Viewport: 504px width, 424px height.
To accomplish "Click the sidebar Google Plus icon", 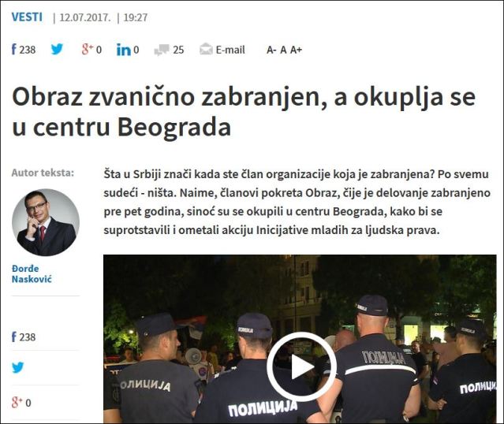I will [x=17, y=402].
